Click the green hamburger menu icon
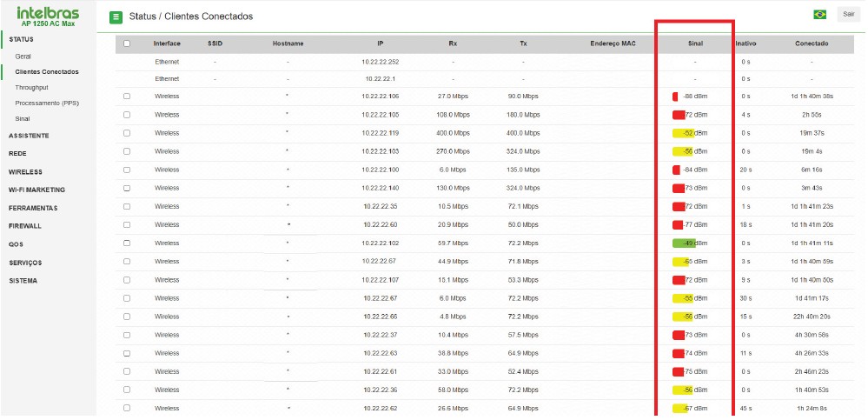Viewport: 868px width, 420px height. click(116, 17)
